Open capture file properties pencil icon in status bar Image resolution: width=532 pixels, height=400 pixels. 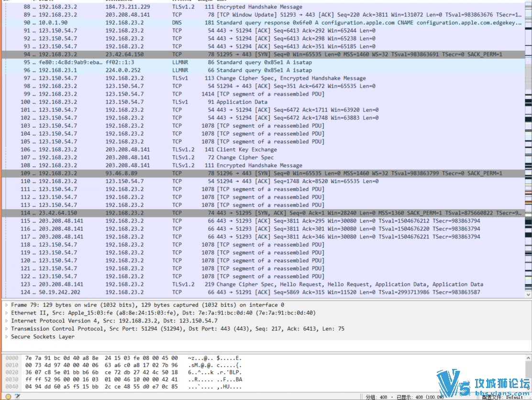tap(17, 396)
